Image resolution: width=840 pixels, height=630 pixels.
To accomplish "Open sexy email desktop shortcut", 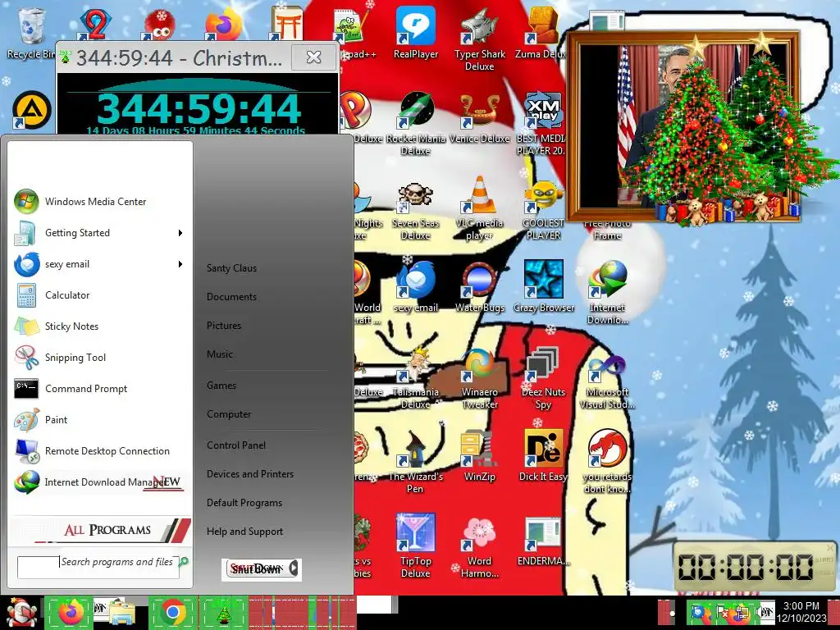I will (416, 286).
